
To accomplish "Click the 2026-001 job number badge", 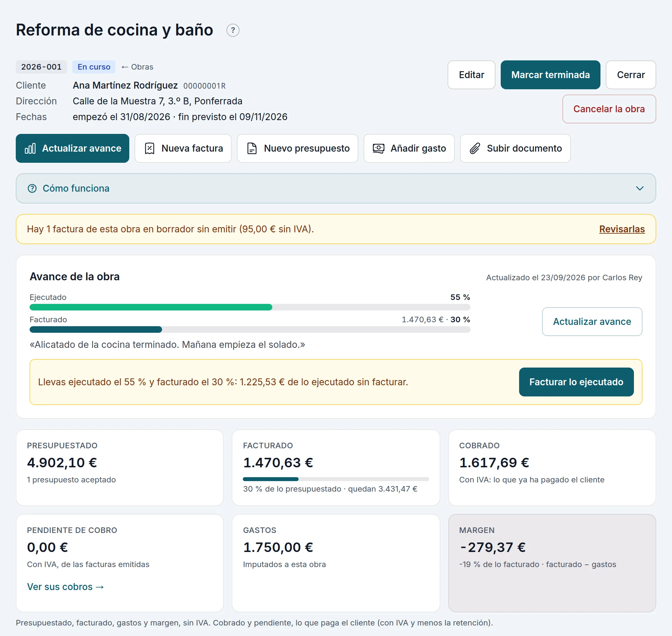I will point(41,67).
